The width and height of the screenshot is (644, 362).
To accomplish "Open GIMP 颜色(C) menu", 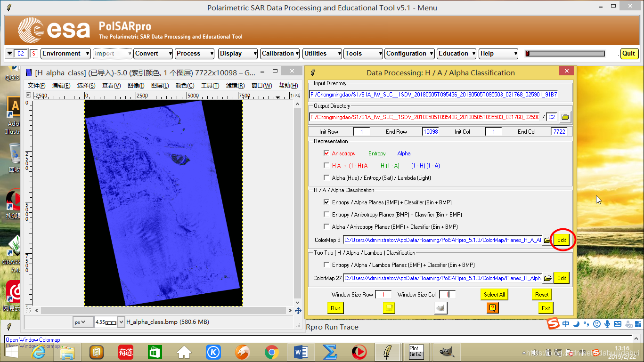I will coord(185,86).
